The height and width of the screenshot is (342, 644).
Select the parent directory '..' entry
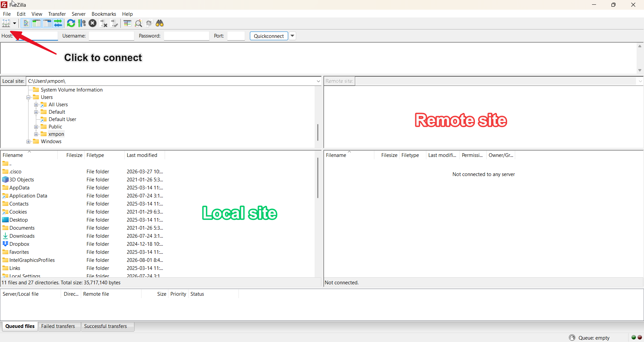(7, 164)
